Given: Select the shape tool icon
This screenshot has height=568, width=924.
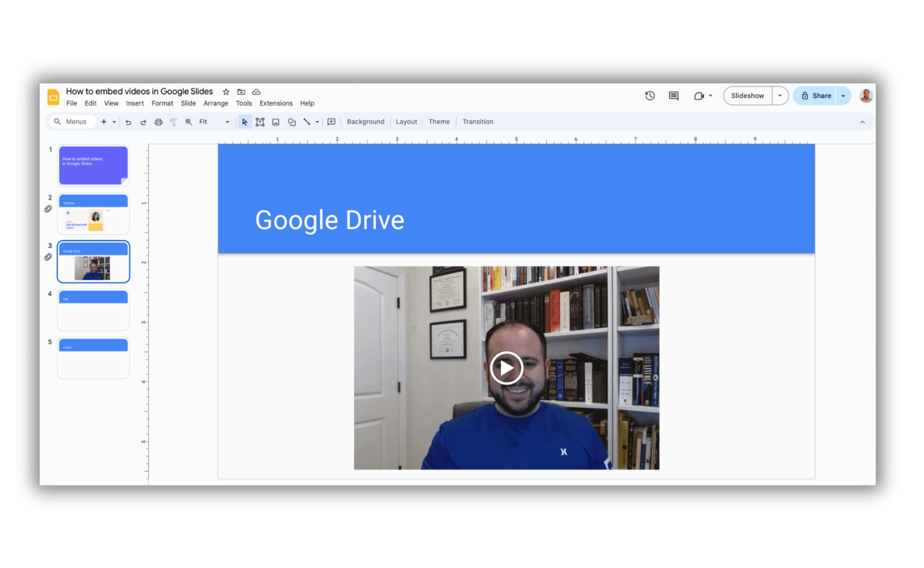Looking at the screenshot, I should [x=292, y=122].
